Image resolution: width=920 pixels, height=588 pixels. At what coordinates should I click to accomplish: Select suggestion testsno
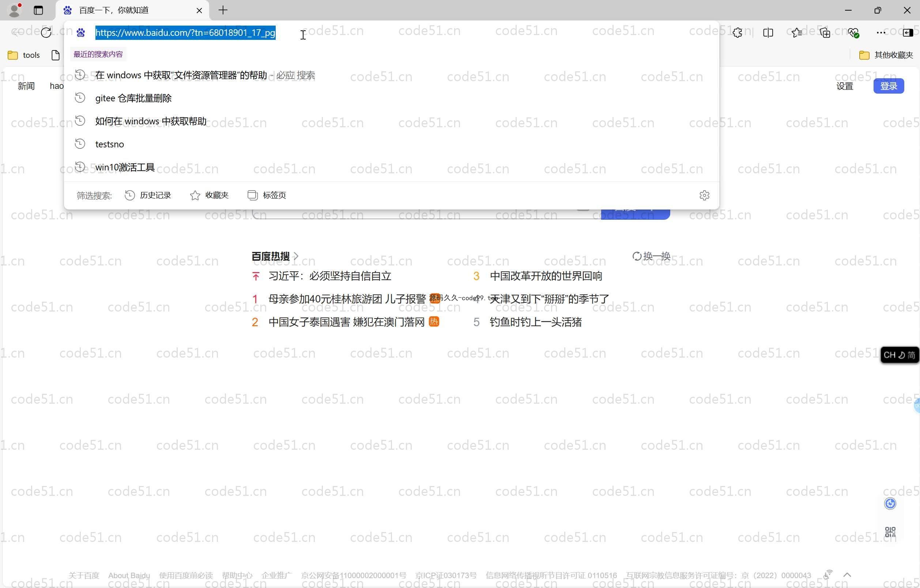[x=391, y=144]
